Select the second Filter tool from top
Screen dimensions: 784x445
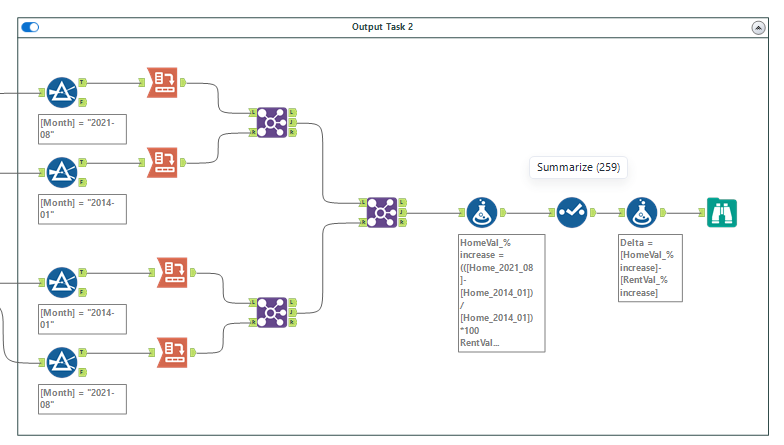coord(62,172)
